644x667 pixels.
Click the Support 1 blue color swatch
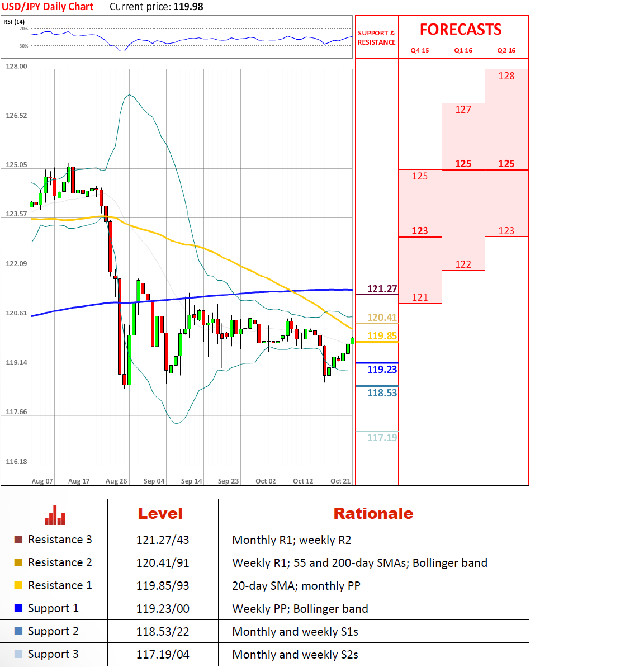click(x=18, y=608)
